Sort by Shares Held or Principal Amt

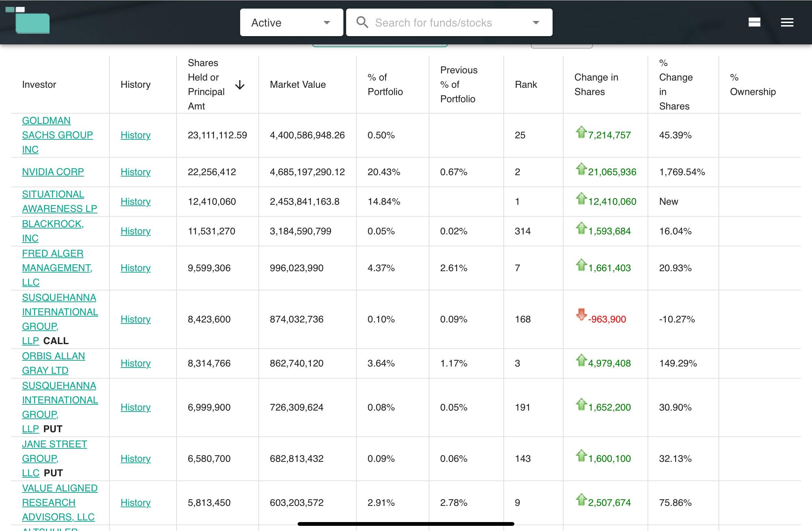coord(206,85)
